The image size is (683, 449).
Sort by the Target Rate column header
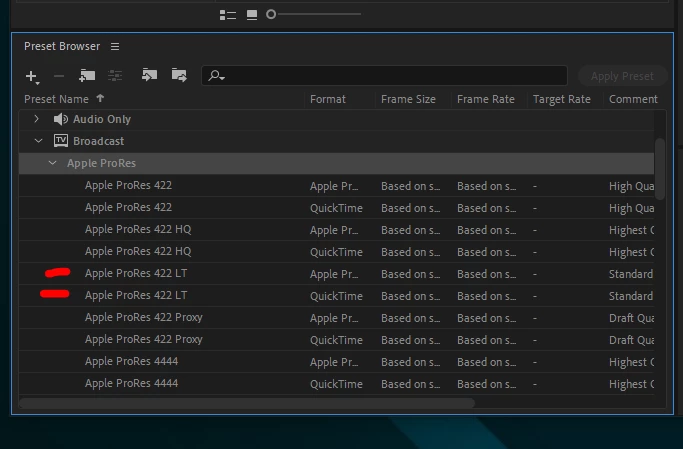(x=561, y=99)
